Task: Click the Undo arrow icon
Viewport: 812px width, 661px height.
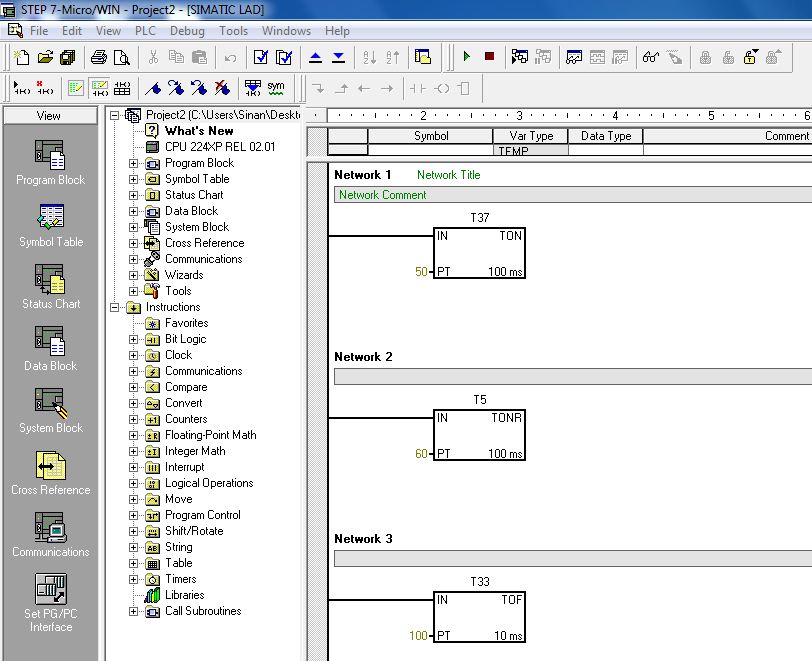Action: click(x=230, y=58)
